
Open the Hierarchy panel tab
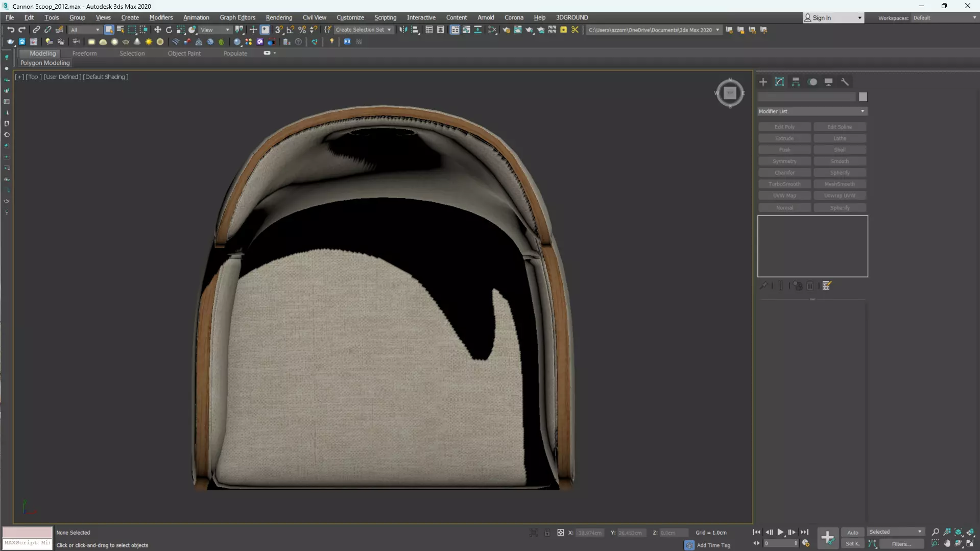click(x=796, y=82)
